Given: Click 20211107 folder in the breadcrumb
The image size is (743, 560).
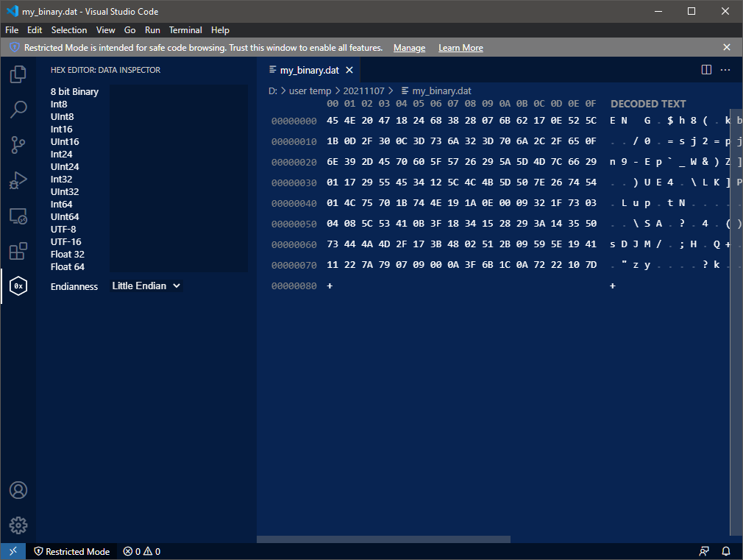Looking at the screenshot, I should pyautogui.click(x=363, y=91).
